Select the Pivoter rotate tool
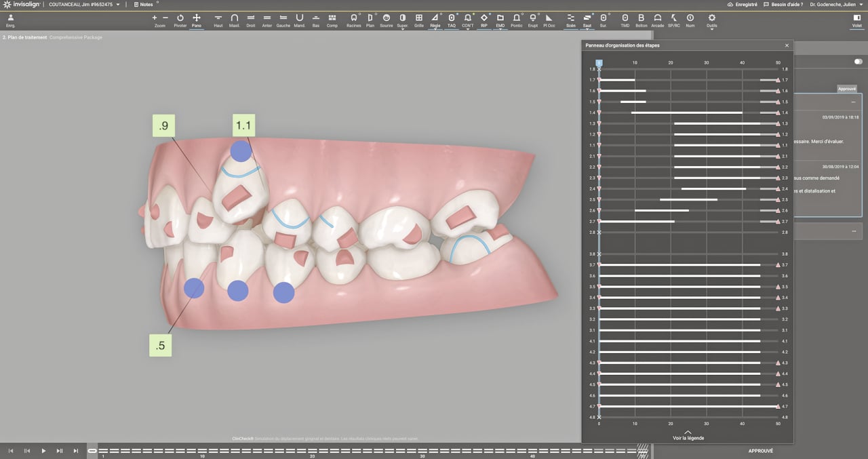Screen dimensions: 868x459 [x=180, y=20]
